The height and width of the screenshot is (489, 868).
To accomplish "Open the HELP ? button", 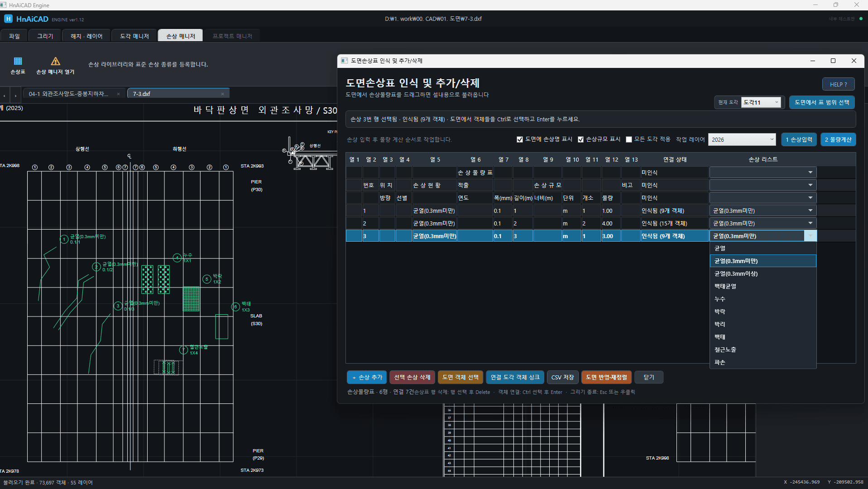I will (838, 84).
